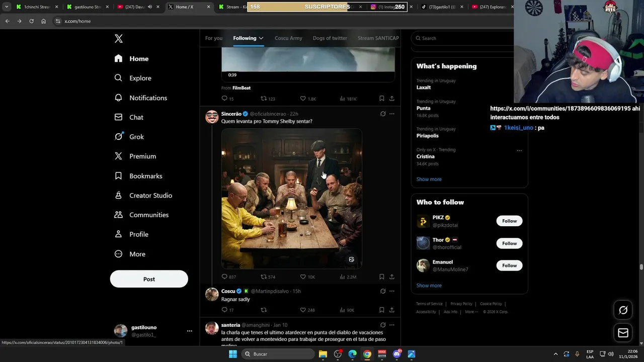
Task: Click the Post button
Action: 149,279
